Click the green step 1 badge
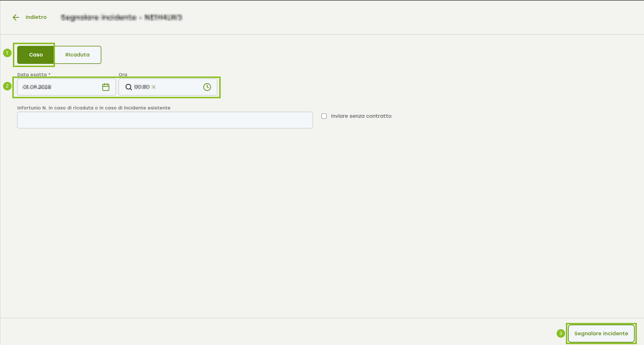This screenshot has width=644, height=345. (7, 53)
